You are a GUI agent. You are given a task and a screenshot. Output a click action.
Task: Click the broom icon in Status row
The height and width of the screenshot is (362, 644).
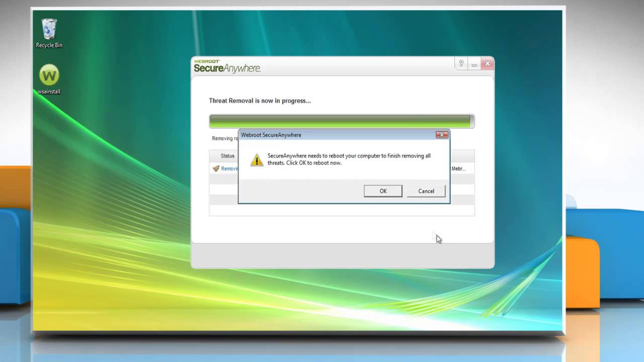[216, 168]
